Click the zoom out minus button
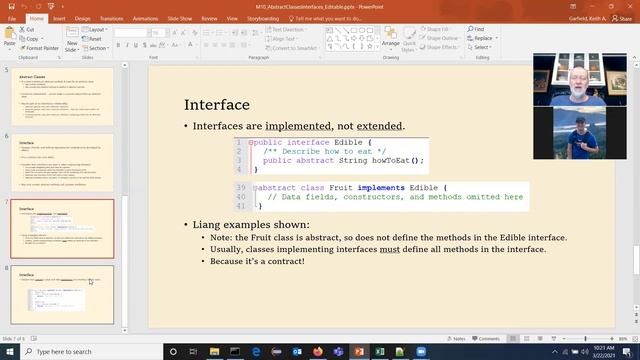640x360 pixels. (x=564, y=339)
